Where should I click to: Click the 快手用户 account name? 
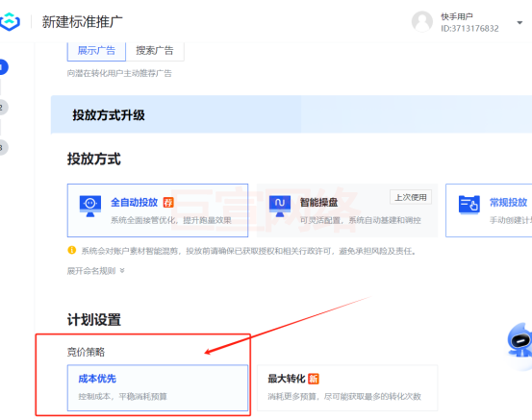[457, 16]
